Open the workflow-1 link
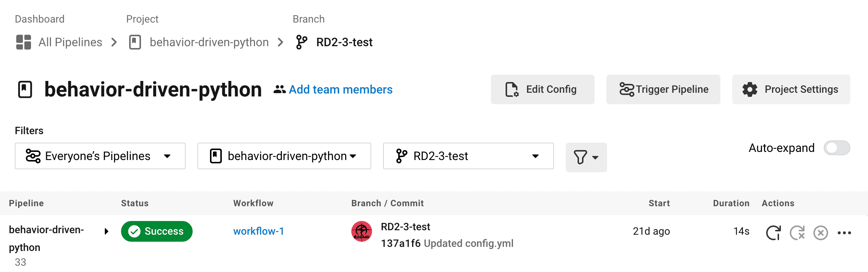Image resolution: width=868 pixels, height=272 pixels. [258, 231]
